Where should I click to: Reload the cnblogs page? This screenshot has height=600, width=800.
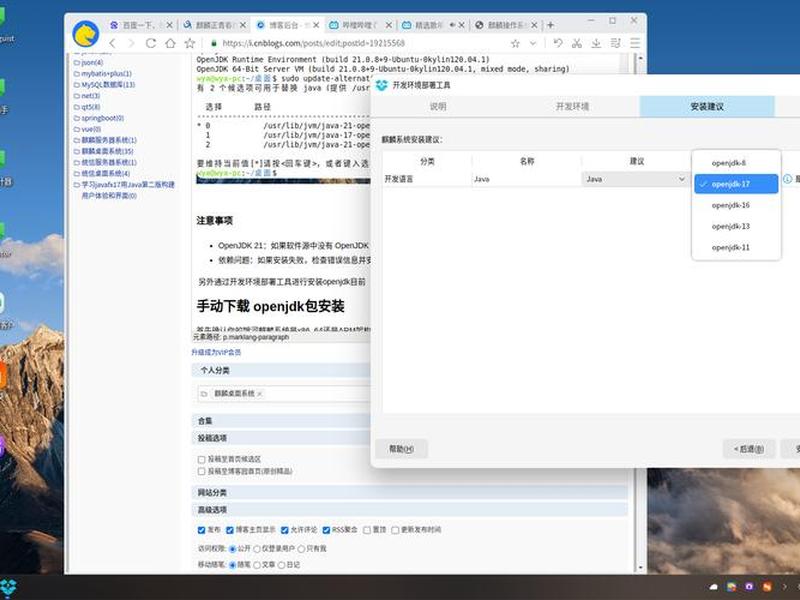click(x=151, y=43)
